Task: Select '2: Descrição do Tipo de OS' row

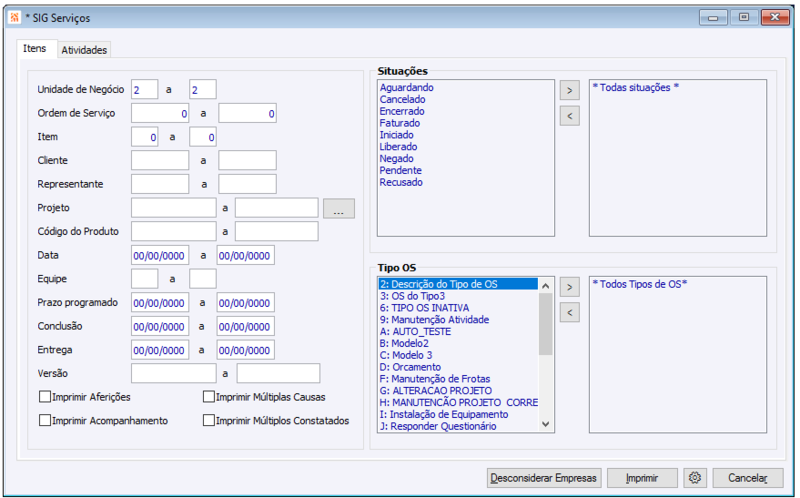Action: click(x=458, y=284)
